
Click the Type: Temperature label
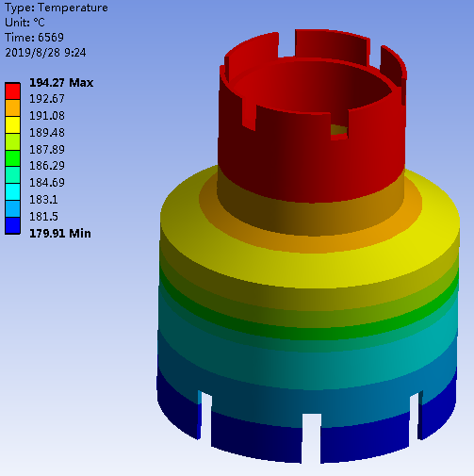(x=57, y=8)
